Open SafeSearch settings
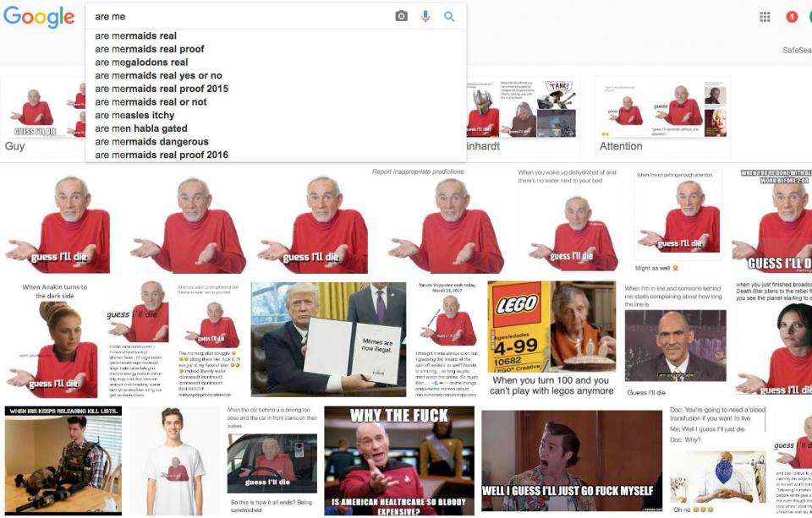The width and height of the screenshot is (812, 518). point(797,50)
